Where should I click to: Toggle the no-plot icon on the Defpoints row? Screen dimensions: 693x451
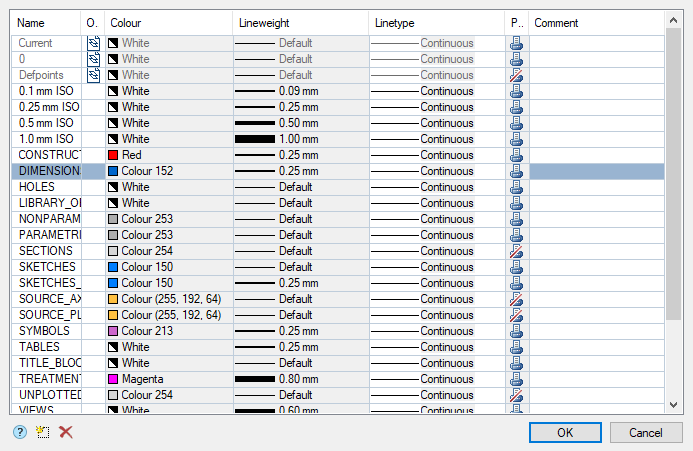tap(516, 75)
